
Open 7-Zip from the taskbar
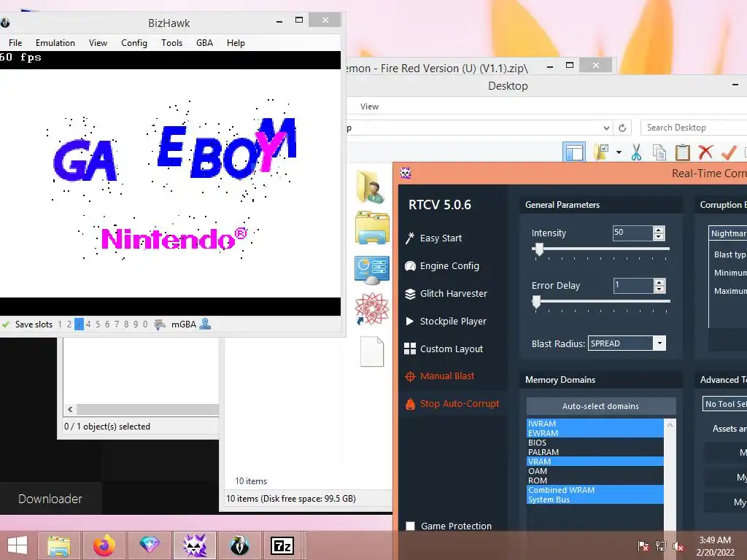pos(282,545)
